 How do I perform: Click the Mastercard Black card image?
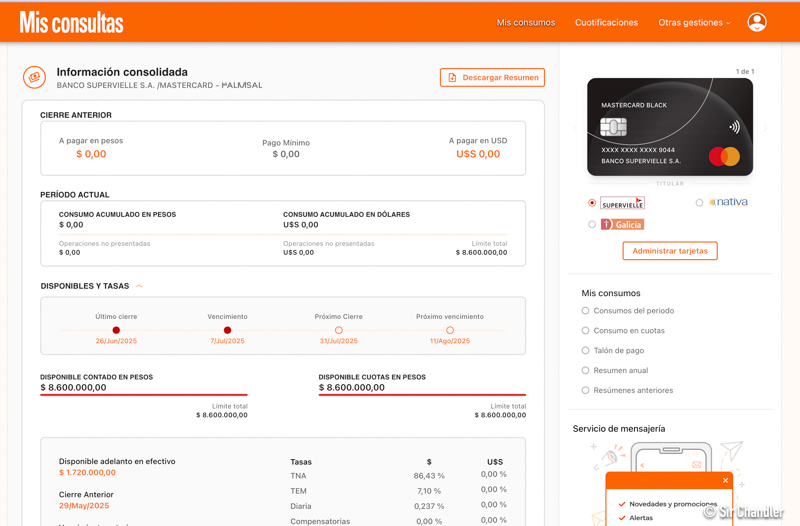[x=670, y=127]
